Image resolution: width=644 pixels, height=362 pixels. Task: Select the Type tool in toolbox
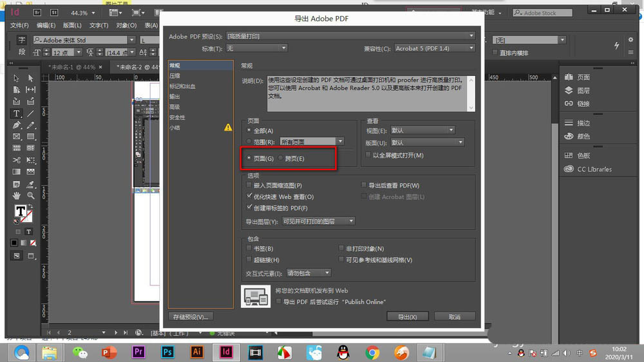pos(17,113)
